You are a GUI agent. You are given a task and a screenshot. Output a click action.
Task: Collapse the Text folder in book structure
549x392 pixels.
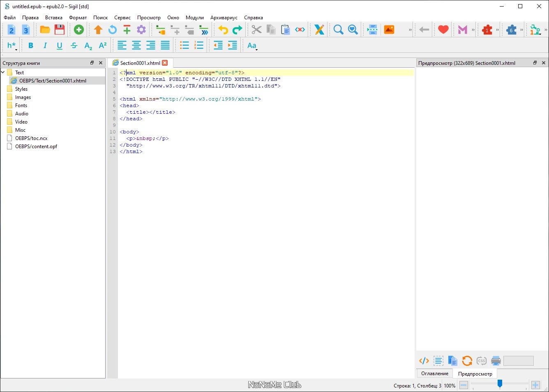(3, 72)
